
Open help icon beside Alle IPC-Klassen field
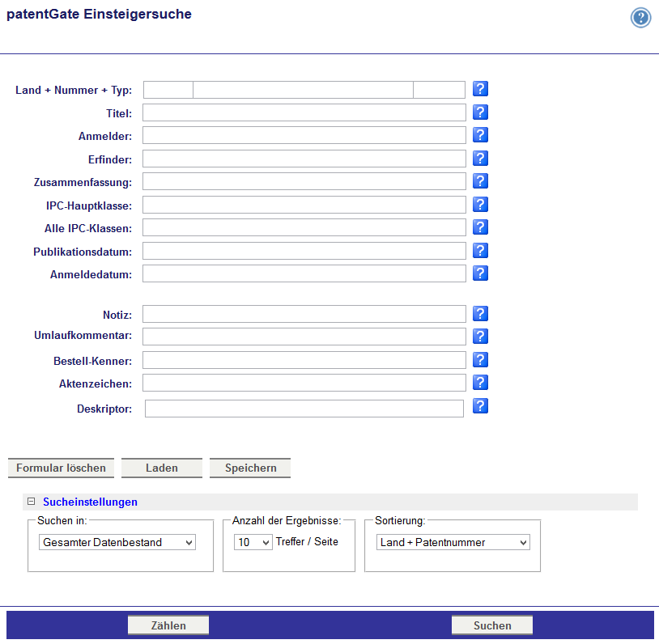(480, 227)
